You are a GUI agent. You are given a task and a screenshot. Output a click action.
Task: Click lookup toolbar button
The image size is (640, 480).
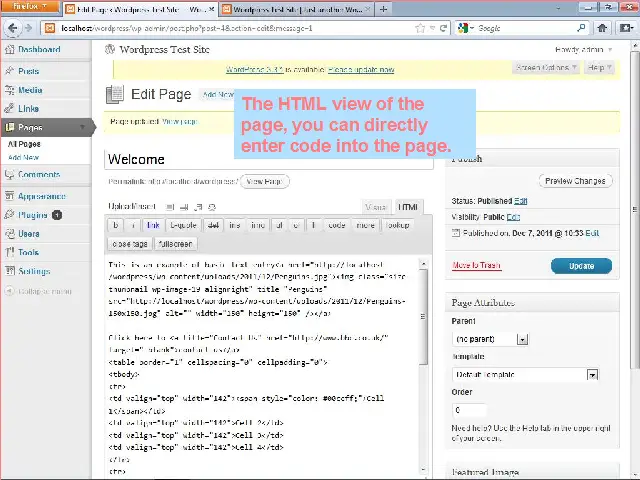point(397,225)
